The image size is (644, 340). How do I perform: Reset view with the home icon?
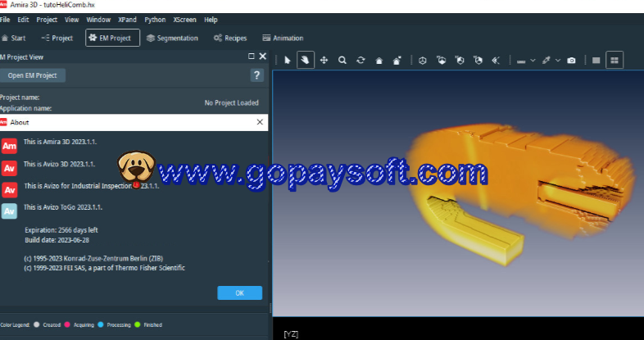(379, 61)
